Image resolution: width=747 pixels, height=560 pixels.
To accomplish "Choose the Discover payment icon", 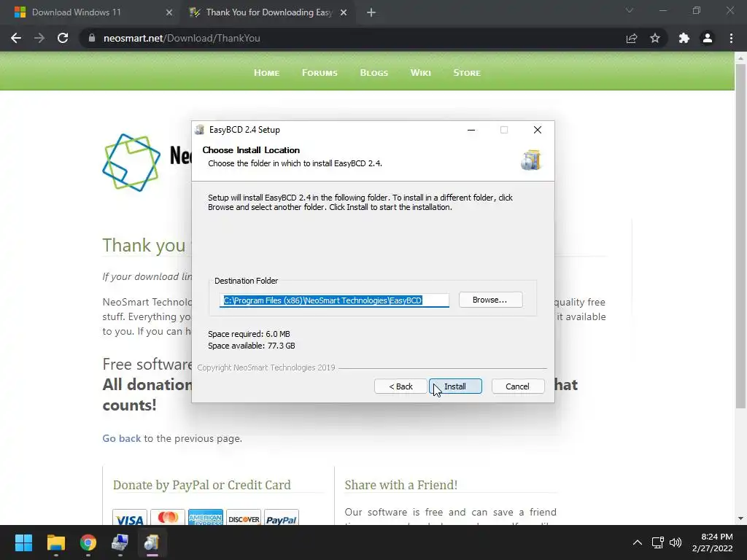I will click(244, 518).
